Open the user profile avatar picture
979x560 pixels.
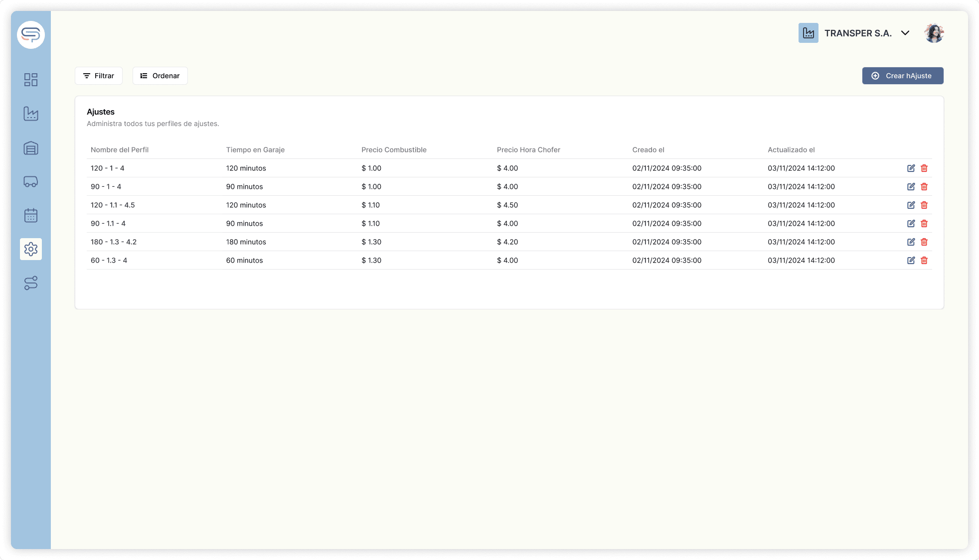(935, 33)
